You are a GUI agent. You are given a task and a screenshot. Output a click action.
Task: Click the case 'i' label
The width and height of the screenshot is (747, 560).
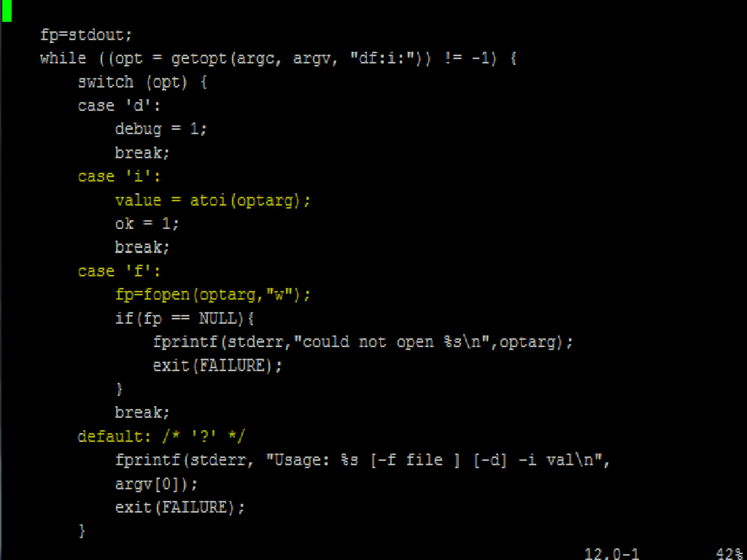pyautogui.click(x=119, y=176)
